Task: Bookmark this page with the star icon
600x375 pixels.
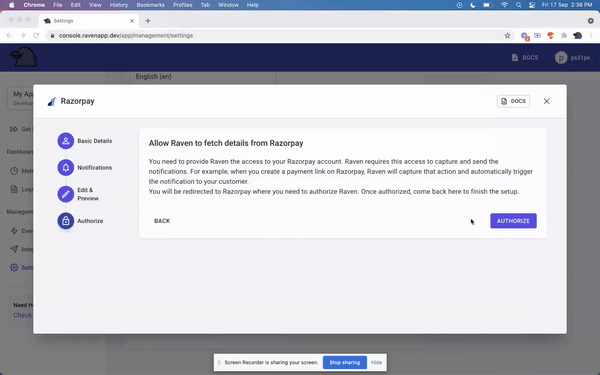Action: tap(507, 36)
